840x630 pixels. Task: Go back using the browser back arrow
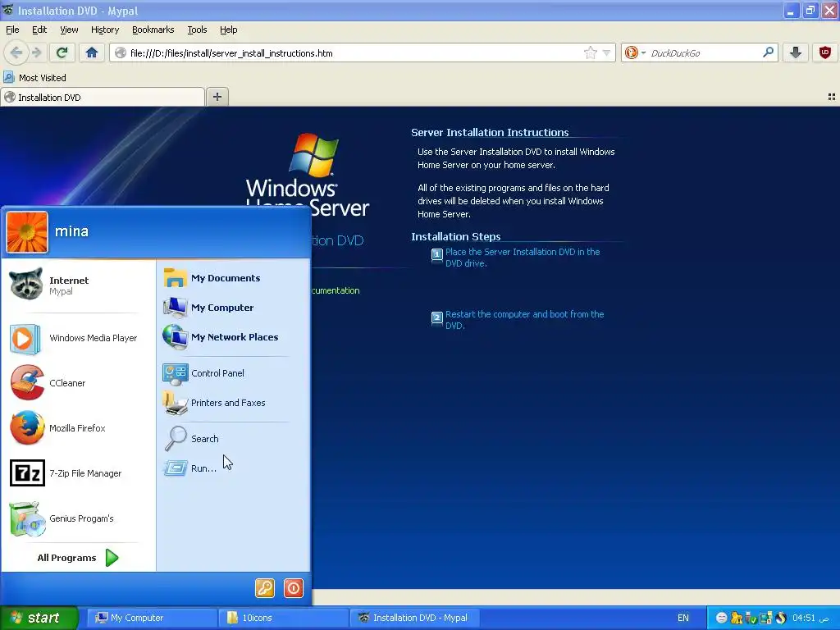16,52
